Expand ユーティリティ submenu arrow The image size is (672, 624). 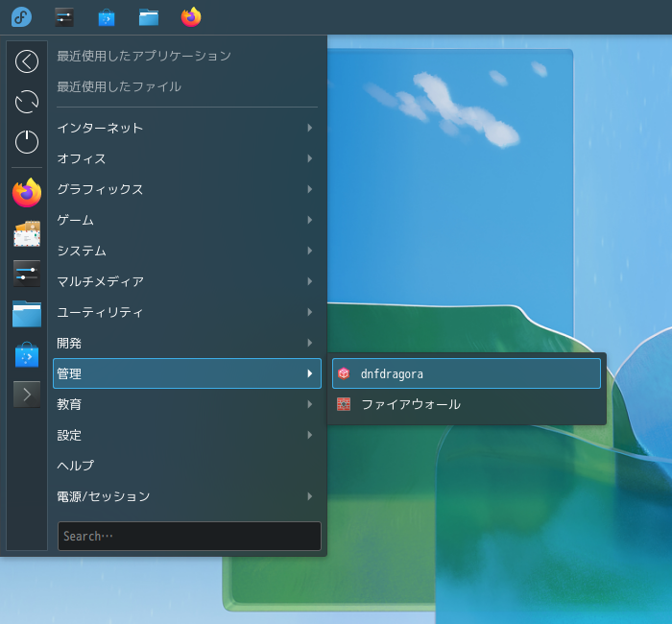pos(310,312)
